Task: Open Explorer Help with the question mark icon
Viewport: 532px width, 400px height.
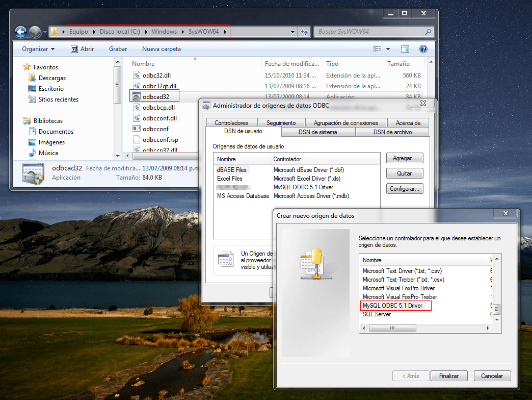Action: pos(423,49)
